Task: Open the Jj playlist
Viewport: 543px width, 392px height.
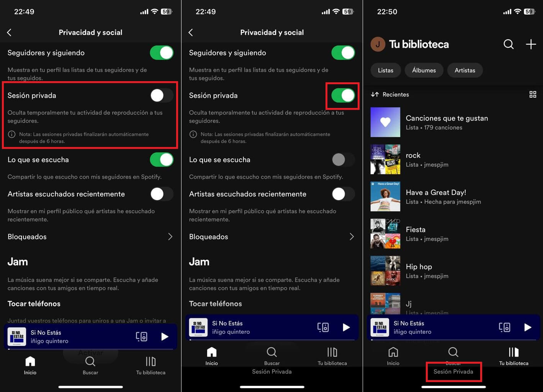Action: tap(453, 304)
